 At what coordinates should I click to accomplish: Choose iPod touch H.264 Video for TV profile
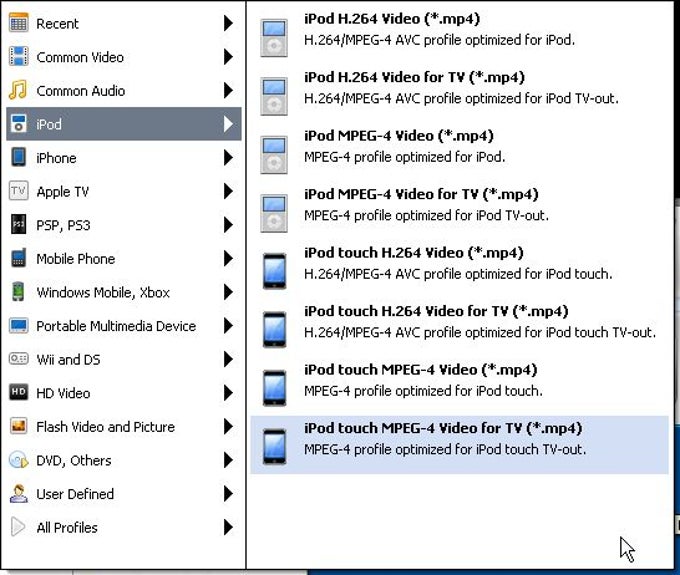pos(460,328)
